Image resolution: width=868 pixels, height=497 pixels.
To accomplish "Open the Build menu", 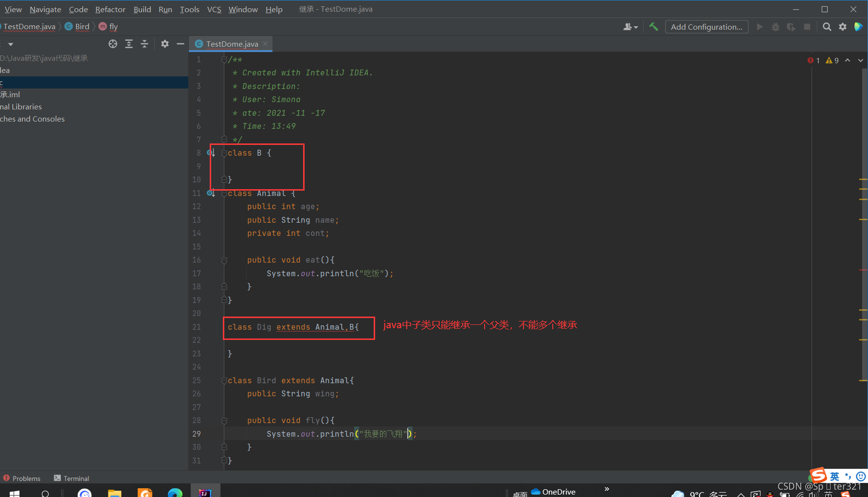I will pos(142,9).
